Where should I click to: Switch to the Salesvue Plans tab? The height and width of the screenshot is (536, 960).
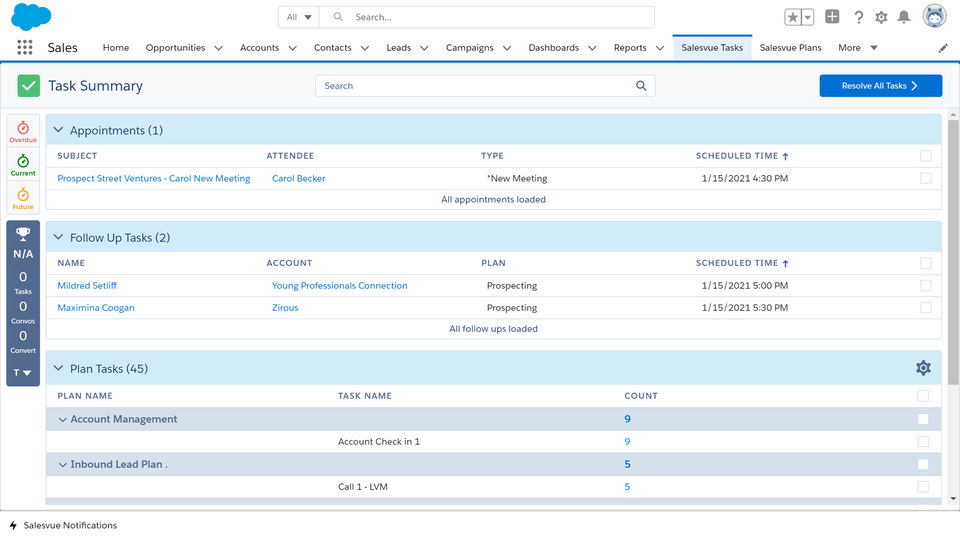[x=790, y=48]
